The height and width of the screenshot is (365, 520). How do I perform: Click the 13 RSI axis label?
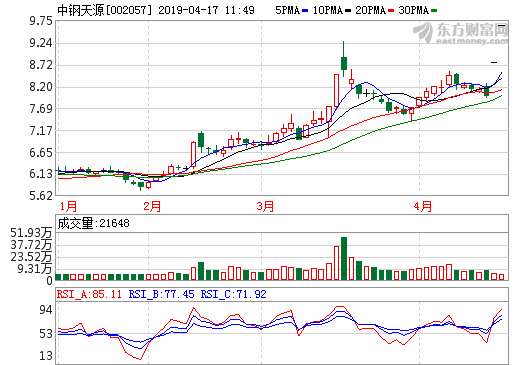click(x=46, y=356)
